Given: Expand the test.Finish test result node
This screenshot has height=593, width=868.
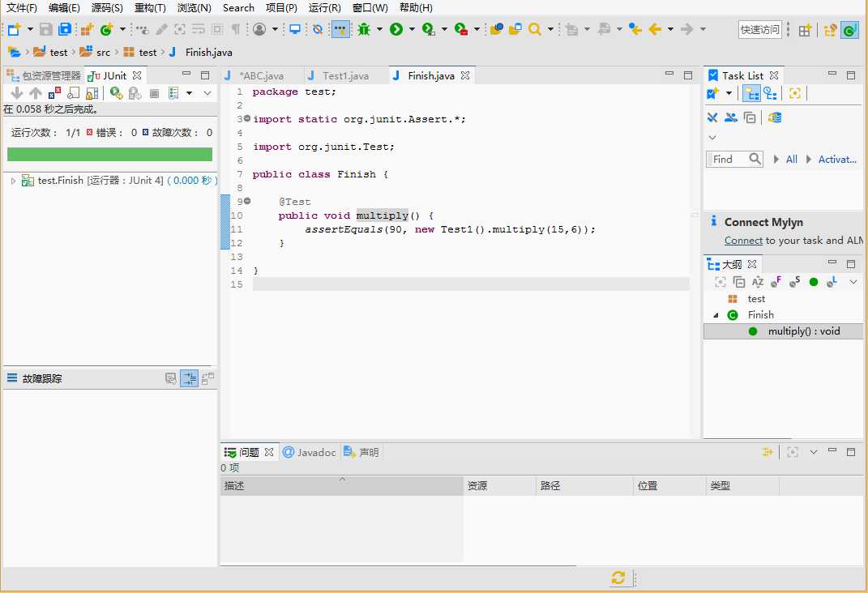Looking at the screenshot, I should pos(13,181).
